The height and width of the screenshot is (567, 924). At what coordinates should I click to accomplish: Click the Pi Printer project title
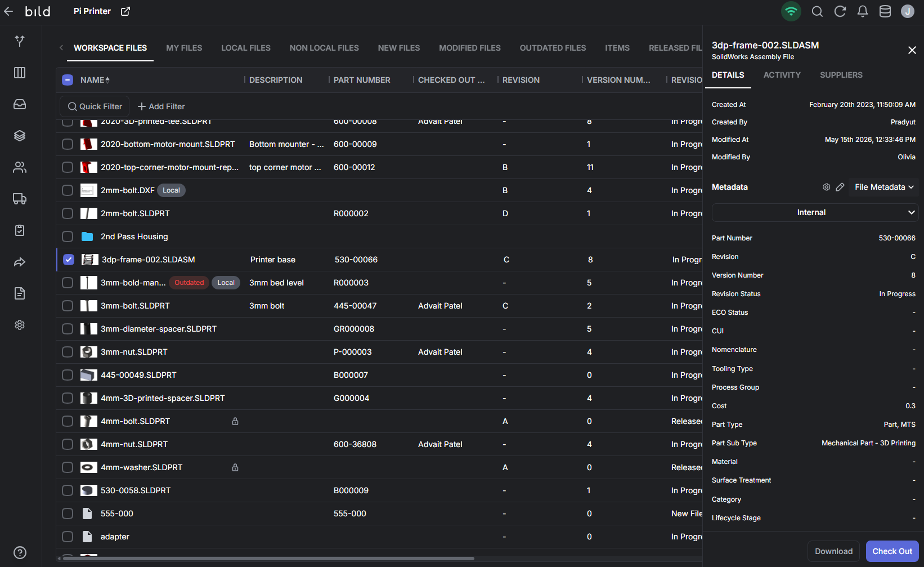click(92, 11)
